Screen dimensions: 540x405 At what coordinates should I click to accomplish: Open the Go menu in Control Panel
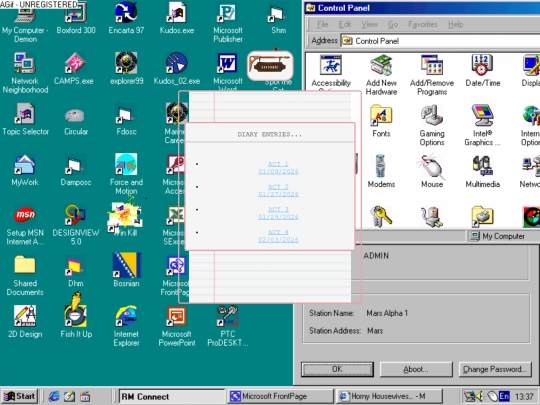(393, 24)
